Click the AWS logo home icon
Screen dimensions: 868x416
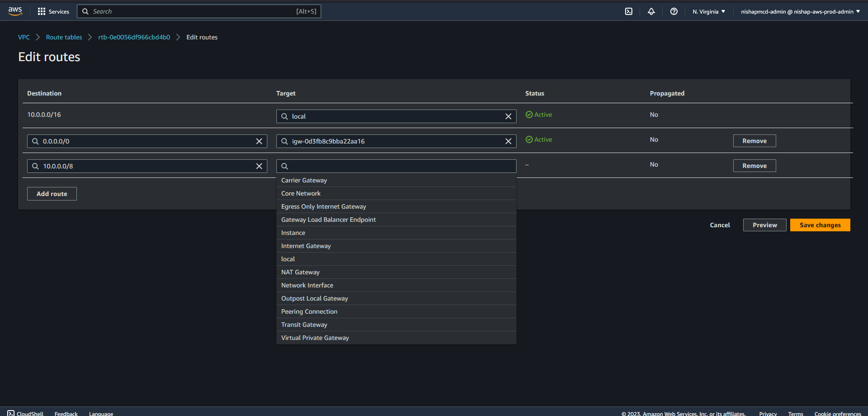pyautogui.click(x=15, y=11)
